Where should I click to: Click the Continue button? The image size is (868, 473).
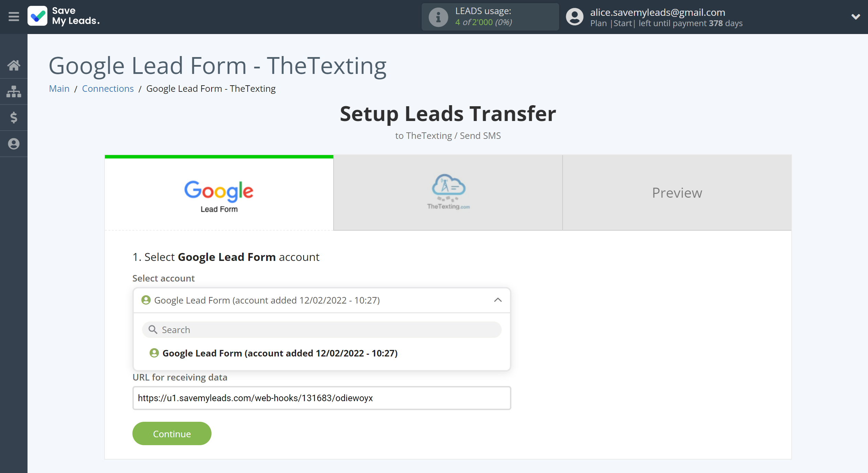(x=171, y=433)
